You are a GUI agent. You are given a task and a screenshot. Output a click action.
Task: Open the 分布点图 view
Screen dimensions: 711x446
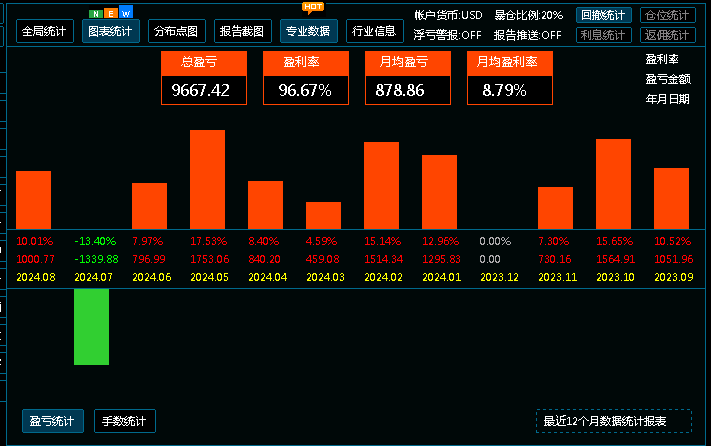[x=175, y=31]
